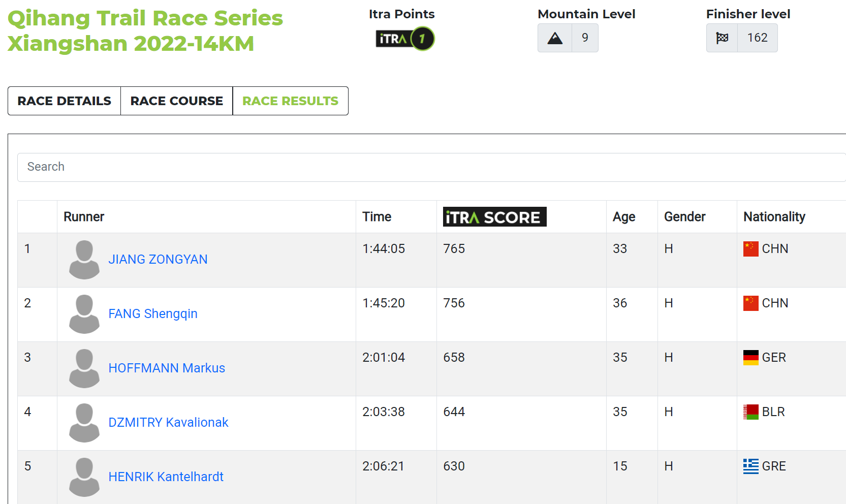Open HOFFMANN Markus runner link
The image size is (846, 504).
pyautogui.click(x=167, y=368)
